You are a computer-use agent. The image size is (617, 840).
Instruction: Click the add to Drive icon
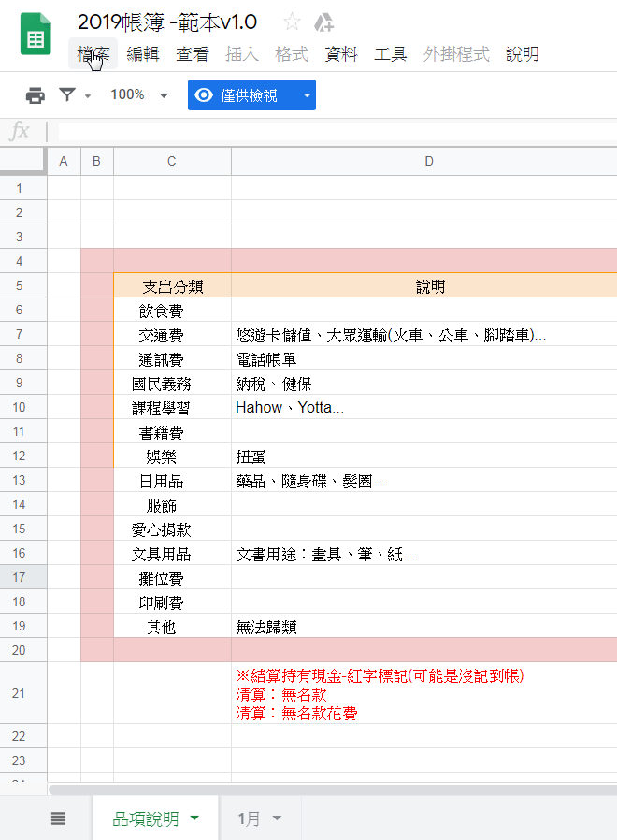[323, 22]
